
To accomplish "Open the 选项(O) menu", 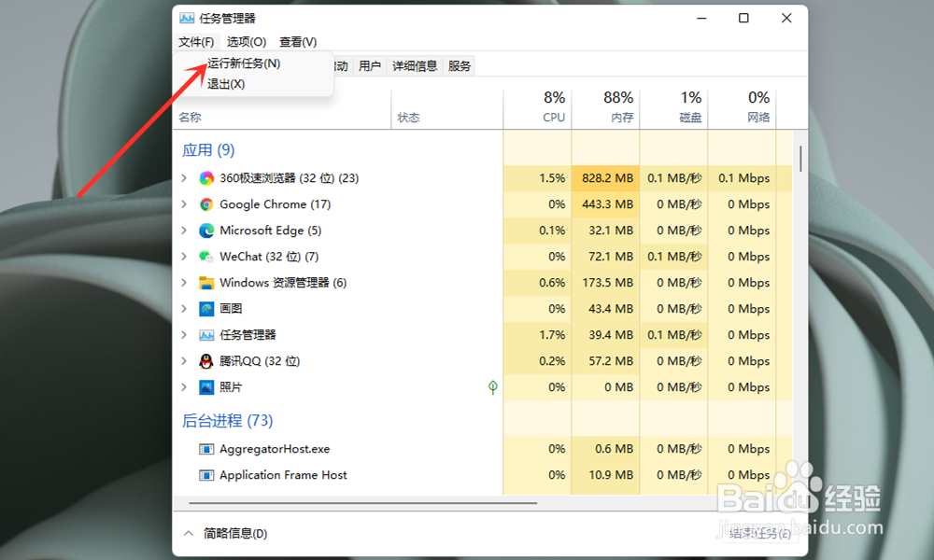I will click(x=246, y=42).
